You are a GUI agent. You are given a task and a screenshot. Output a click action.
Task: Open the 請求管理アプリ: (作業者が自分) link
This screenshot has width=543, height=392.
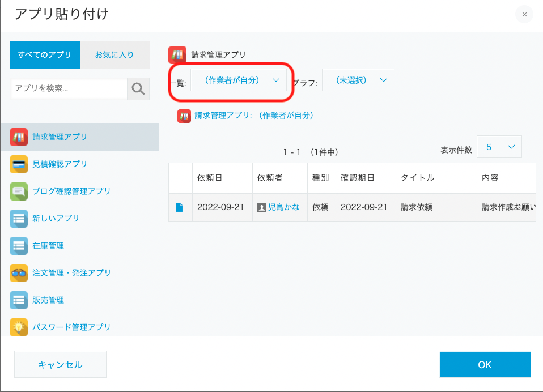(x=254, y=116)
